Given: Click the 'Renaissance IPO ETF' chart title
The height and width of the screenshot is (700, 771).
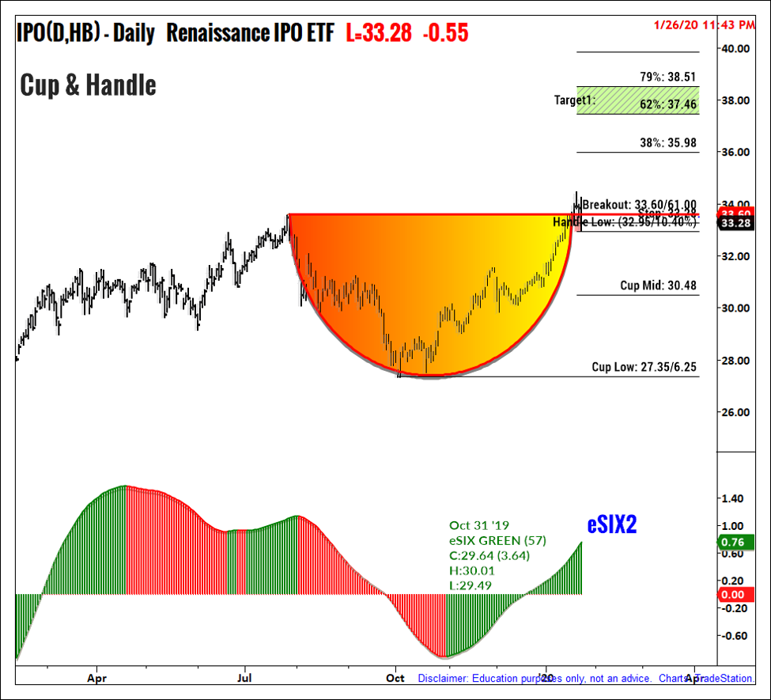Looking at the screenshot, I should point(251,33).
